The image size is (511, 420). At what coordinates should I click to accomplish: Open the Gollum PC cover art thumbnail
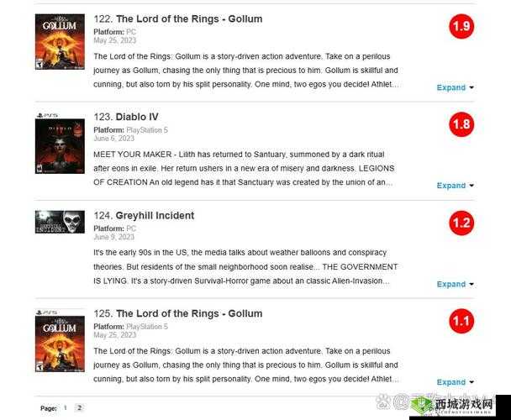[60, 42]
